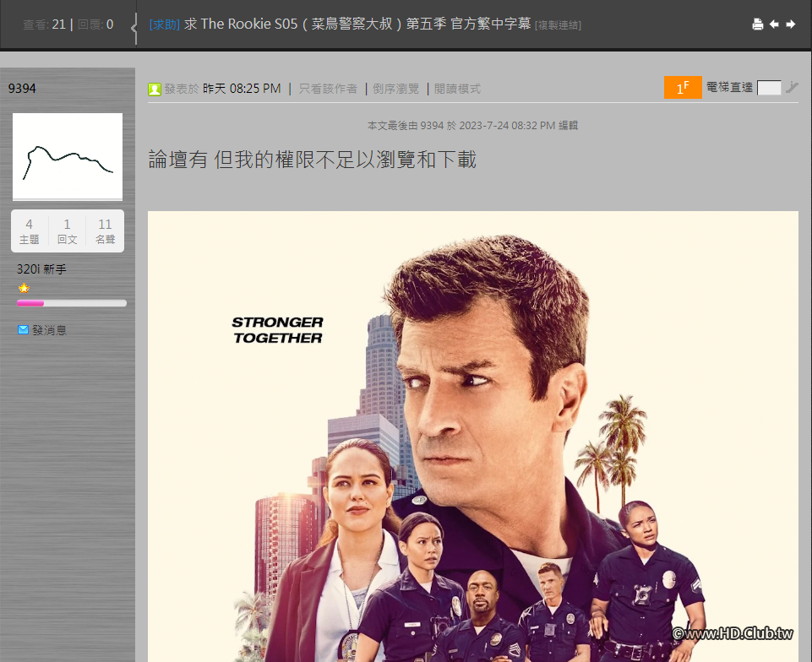Open user profile by clicking 9394
This screenshot has width=812, height=662.
pyautogui.click(x=23, y=88)
